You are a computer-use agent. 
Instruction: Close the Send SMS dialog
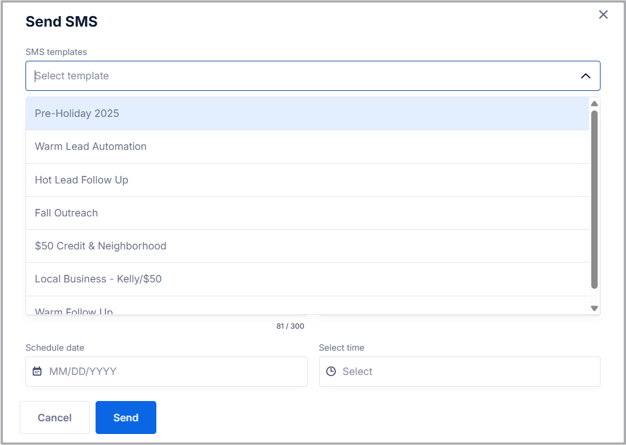(603, 15)
